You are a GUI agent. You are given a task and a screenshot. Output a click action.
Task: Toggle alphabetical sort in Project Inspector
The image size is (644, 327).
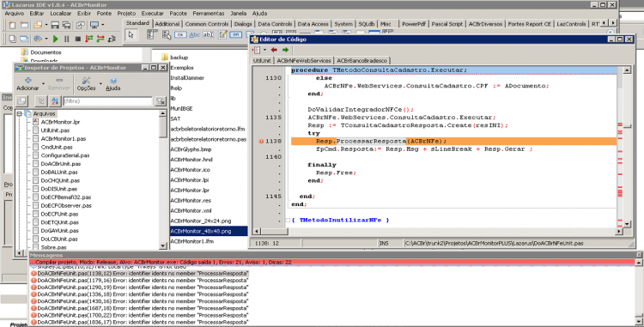(55, 101)
